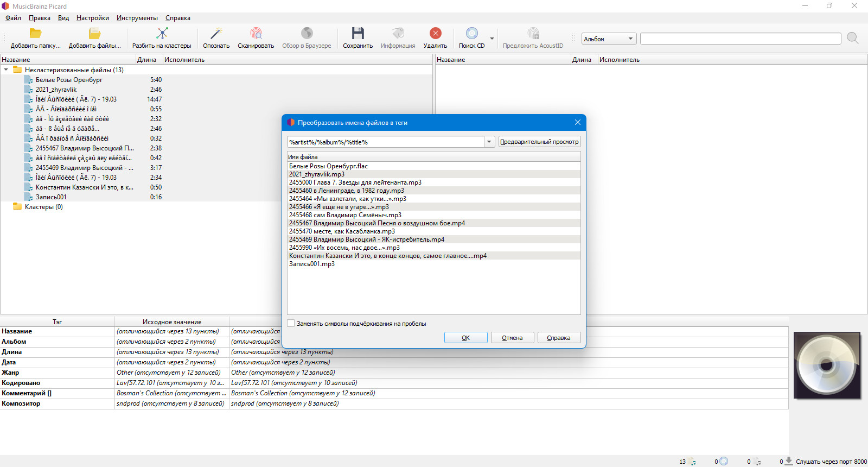Viewport: 868px width, 467px height.
Task: Collapse the Некластеризованные файлы tree node
Action: pos(6,70)
